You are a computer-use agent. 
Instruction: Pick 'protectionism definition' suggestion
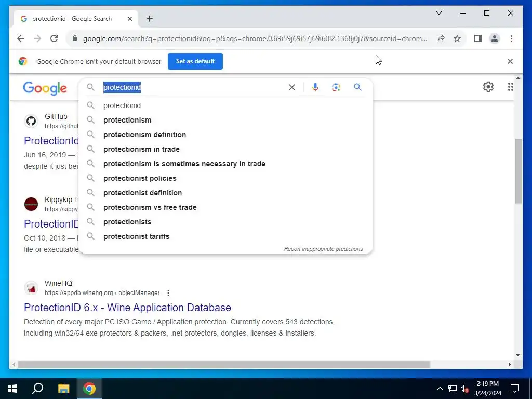click(x=226, y=135)
